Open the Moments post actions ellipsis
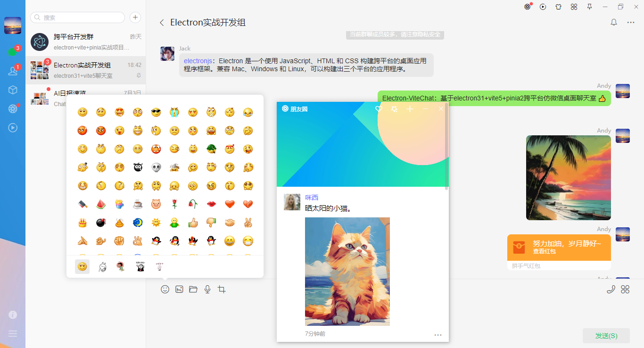 click(x=438, y=334)
